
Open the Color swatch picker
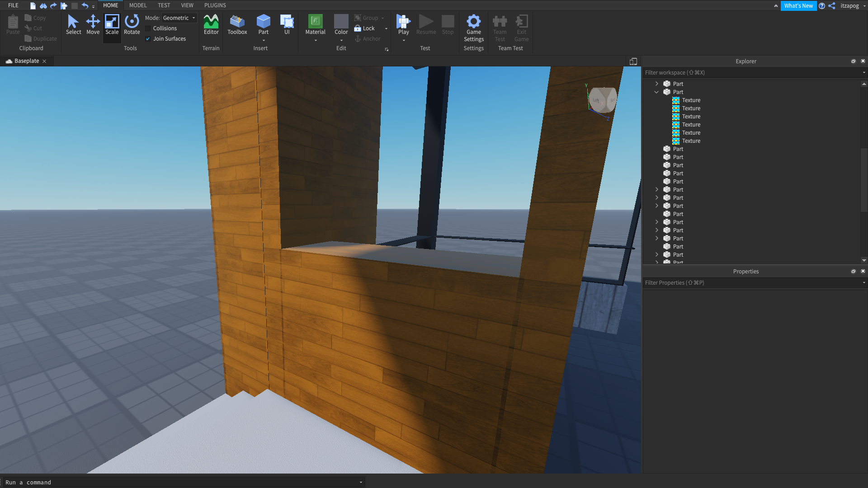(x=341, y=21)
